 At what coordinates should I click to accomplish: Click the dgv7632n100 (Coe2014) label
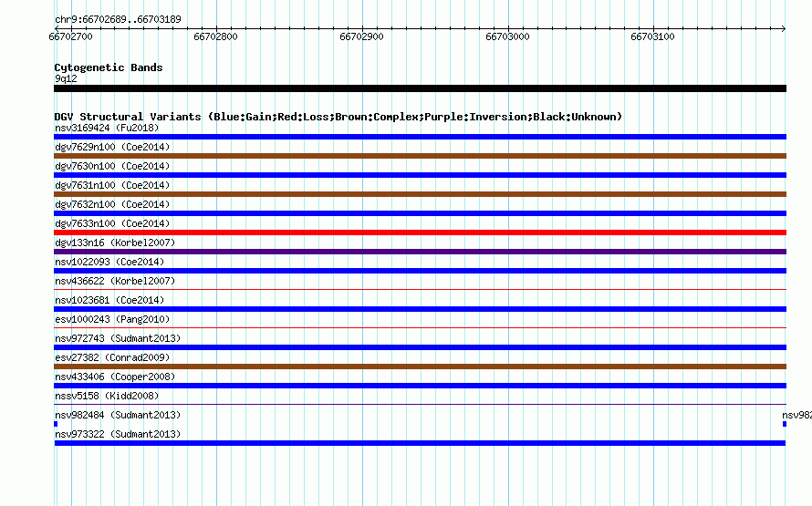(x=112, y=204)
